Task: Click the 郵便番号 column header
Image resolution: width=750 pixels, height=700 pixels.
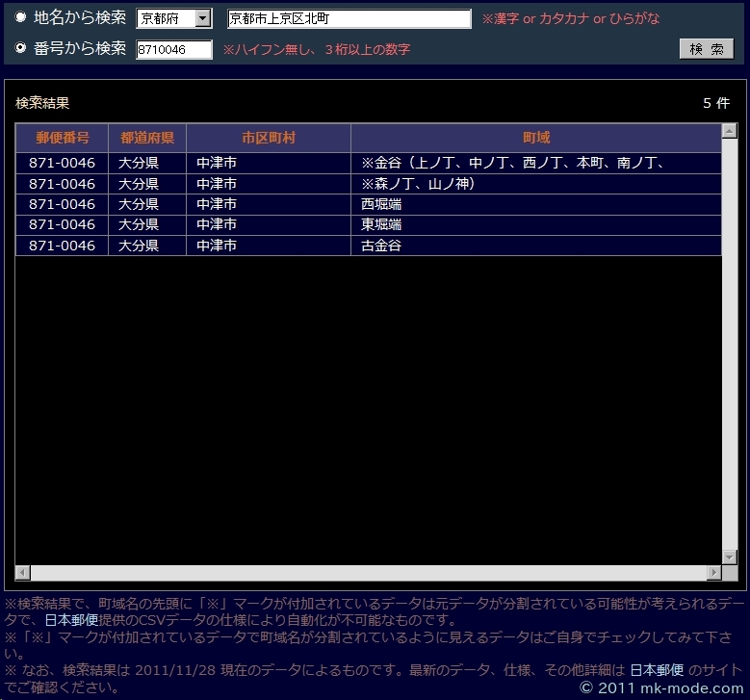Action: tap(62, 138)
